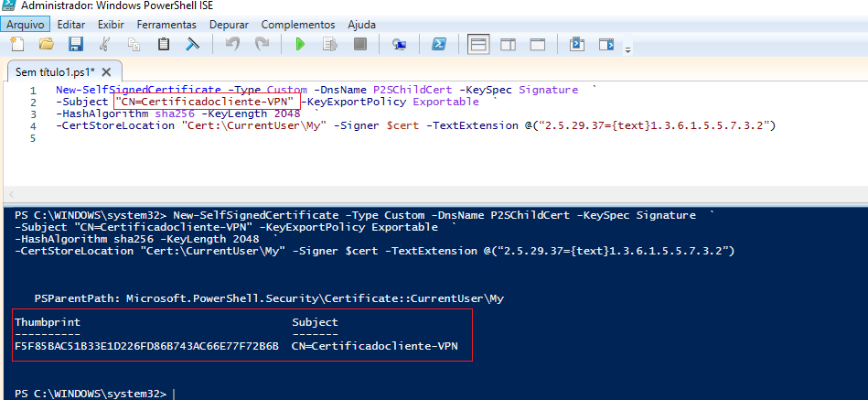Open a script file with folder icon
Image resolution: width=868 pixels, height=400 pixels.
click(46, 44)
